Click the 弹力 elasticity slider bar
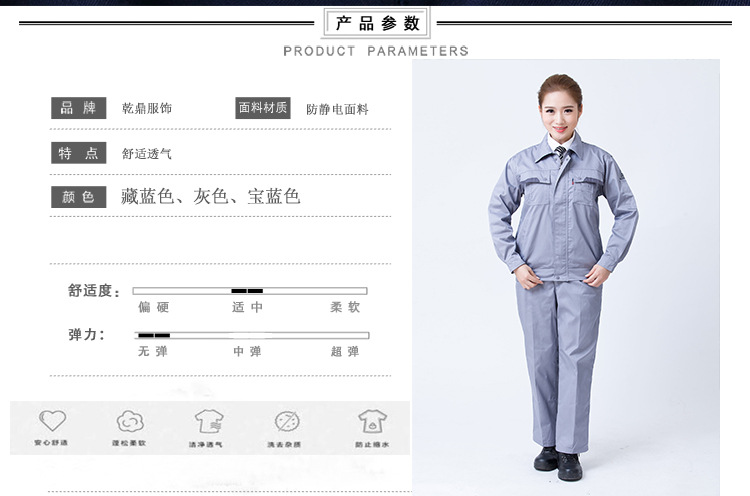750x496 pixels. [252, 335]
